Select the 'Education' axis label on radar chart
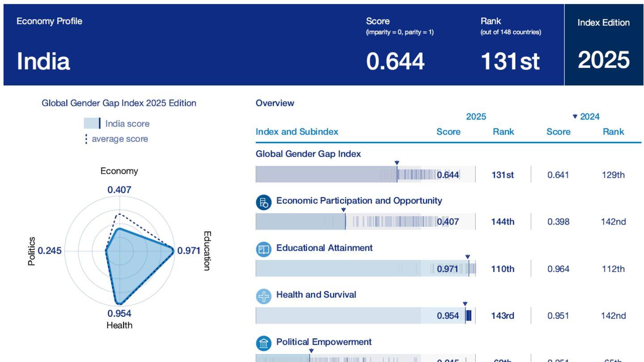The image size is (644, 362). [207, 251]
